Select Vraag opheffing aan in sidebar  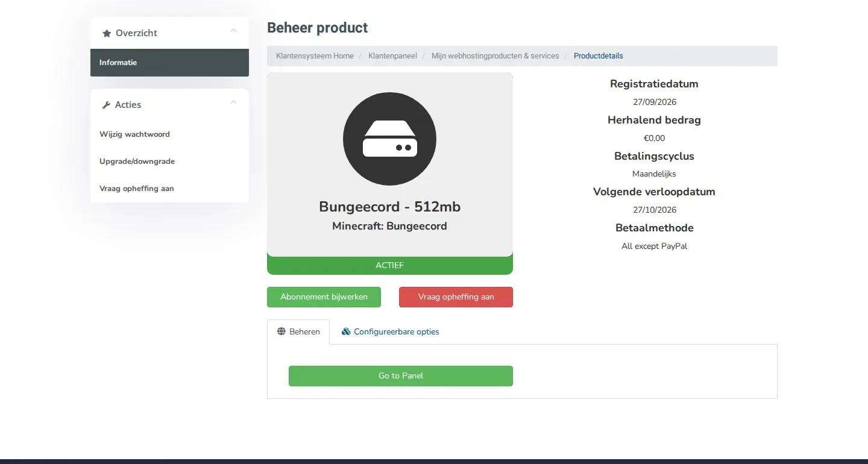pos(169,189)
